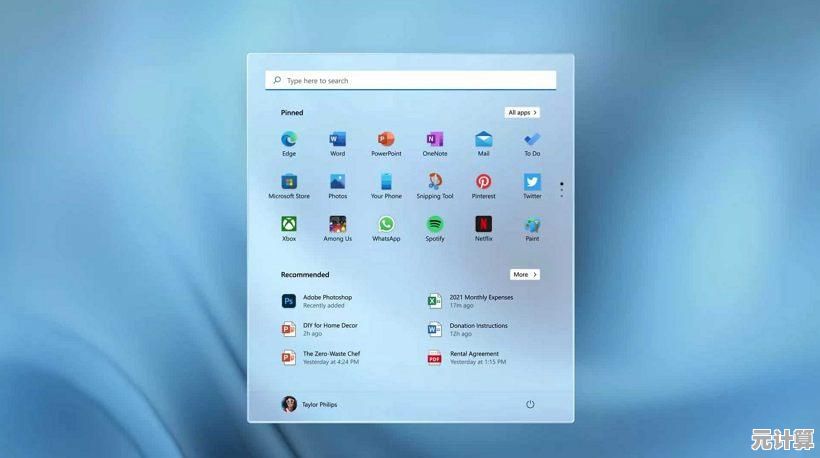Viewport: 820px width, 458px height.
Task: Open the Edge browser
Action: coord(289,143)
